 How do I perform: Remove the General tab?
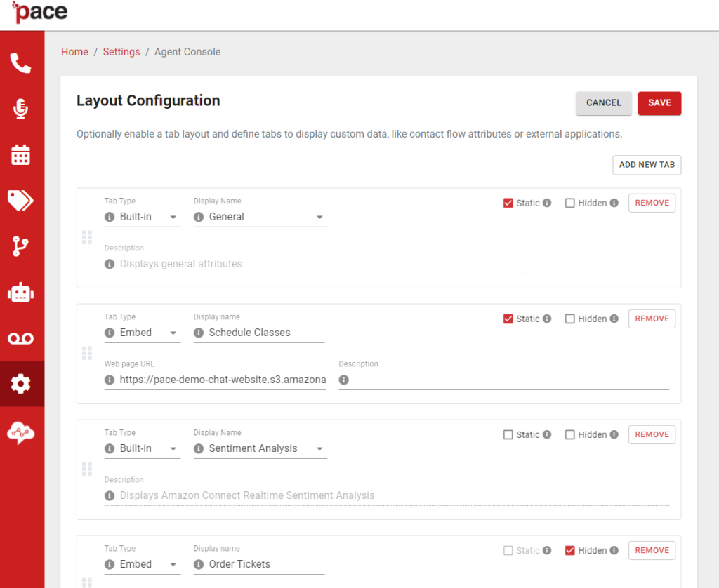pyautogui.click(x=652, y=203)
